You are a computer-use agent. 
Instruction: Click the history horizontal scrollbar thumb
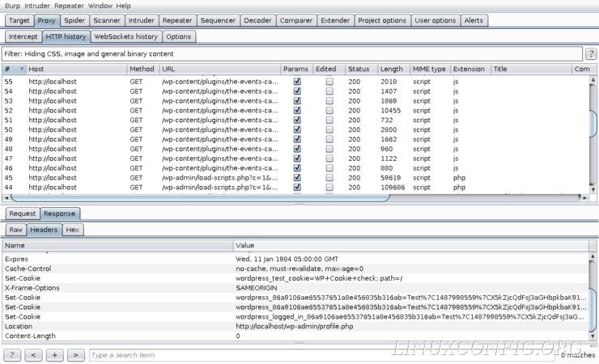pyautogui.click(x=200, y=197)
